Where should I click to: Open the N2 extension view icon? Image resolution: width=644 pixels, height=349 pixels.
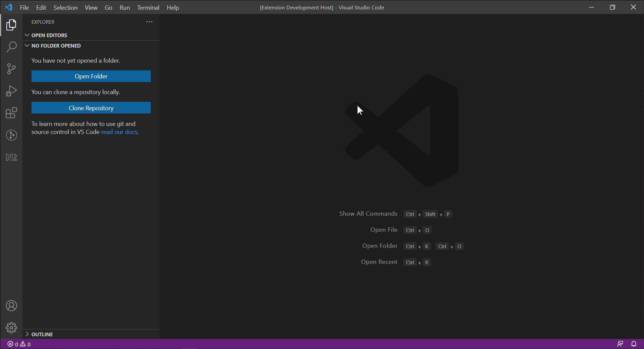click(x=11, y=157)
